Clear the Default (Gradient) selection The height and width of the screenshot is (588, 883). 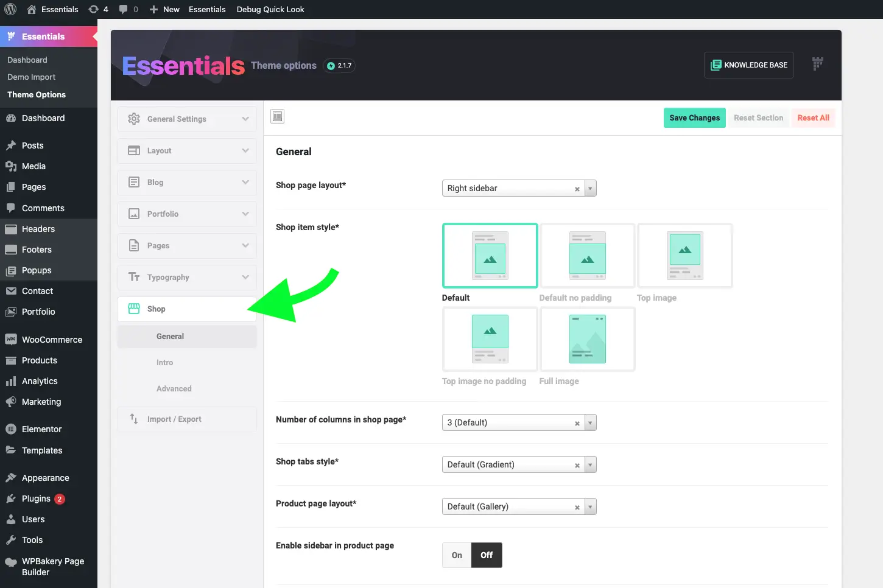[577, 465]
